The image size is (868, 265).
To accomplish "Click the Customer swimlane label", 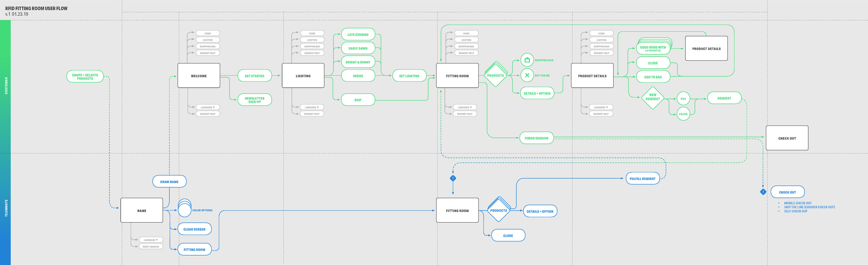I will tap(6, 86).
